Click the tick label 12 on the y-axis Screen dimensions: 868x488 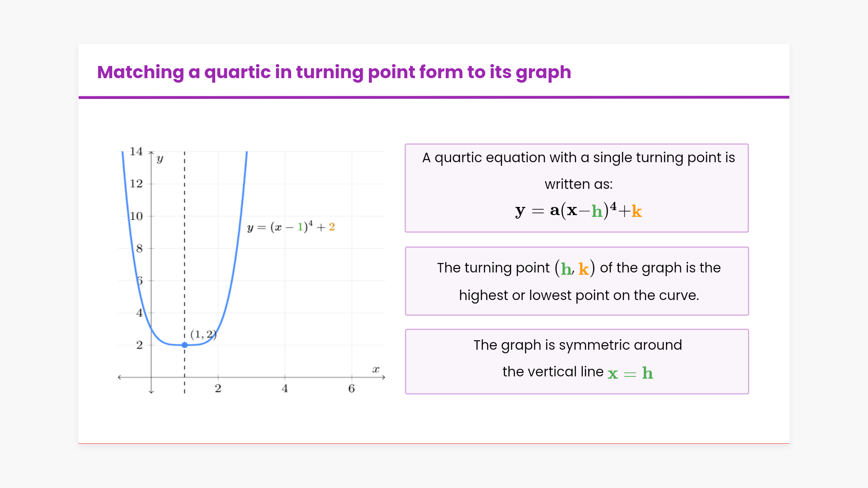click(x=136, y=184)
